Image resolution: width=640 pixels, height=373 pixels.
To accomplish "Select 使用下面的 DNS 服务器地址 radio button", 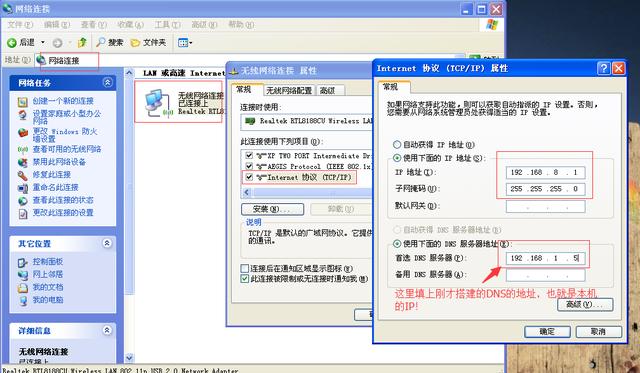I will click(397, 244).
